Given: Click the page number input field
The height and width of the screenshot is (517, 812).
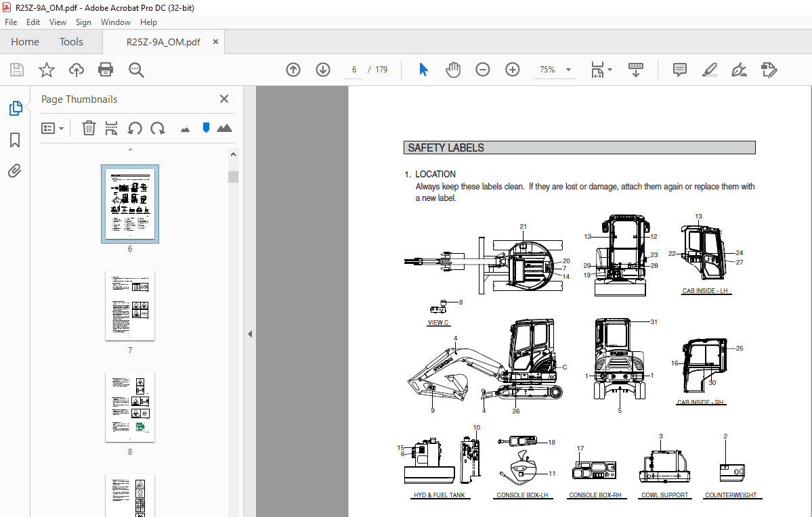Looking at the screenshot, I should [354, 69].
